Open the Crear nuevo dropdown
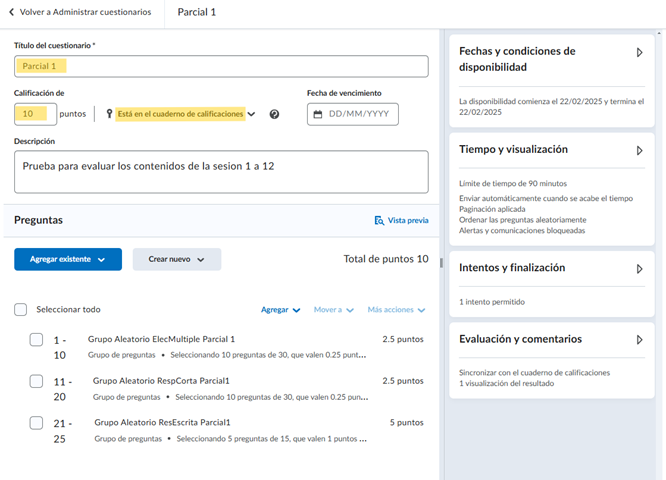 pos(176,259)
